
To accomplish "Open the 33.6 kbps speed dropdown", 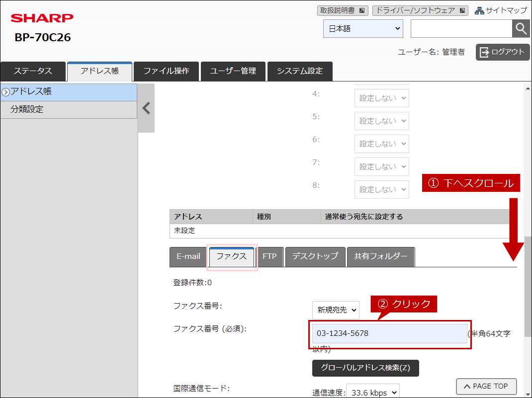I will [x=373, y=392].
